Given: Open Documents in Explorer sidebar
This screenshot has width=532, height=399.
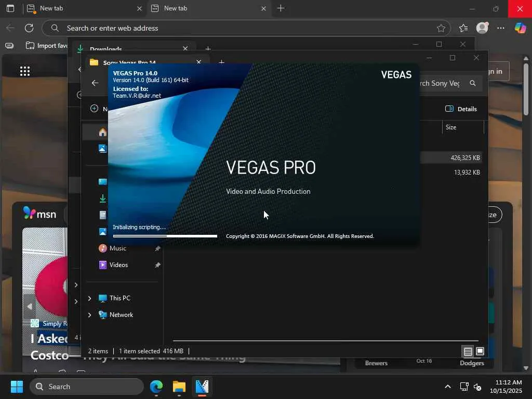Looking at the screenshot, I should (x=102, y=215).
